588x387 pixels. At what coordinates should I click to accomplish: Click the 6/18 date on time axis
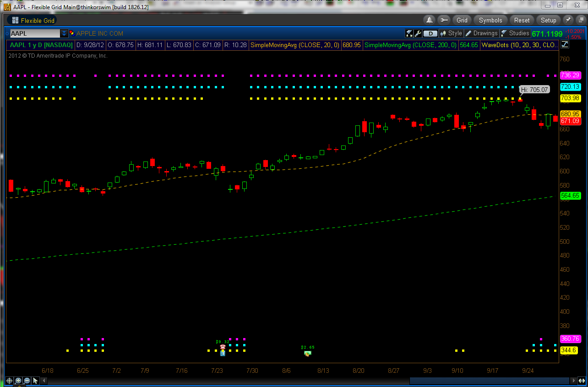[47, 370]
